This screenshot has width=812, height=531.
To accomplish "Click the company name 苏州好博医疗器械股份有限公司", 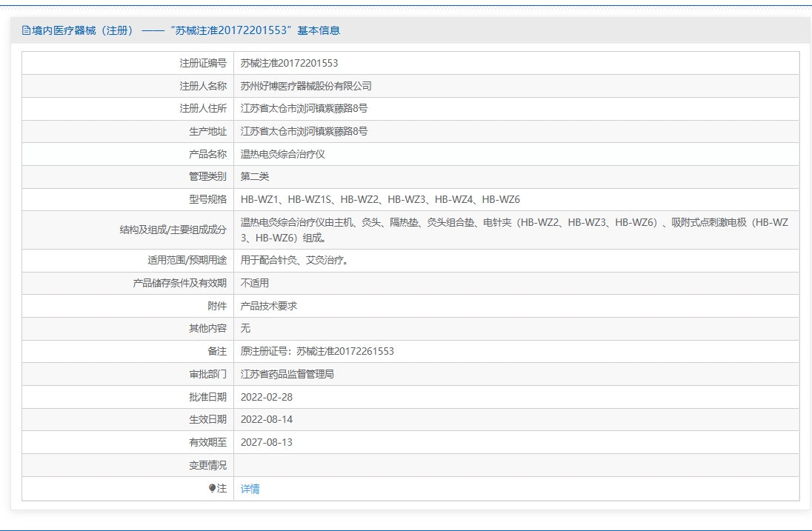I will click(306, 86).
